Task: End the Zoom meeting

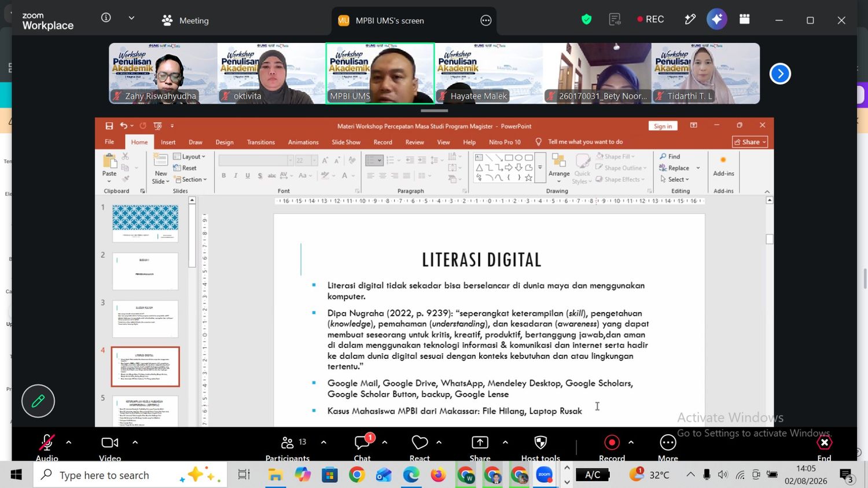Action: point(825,449)
